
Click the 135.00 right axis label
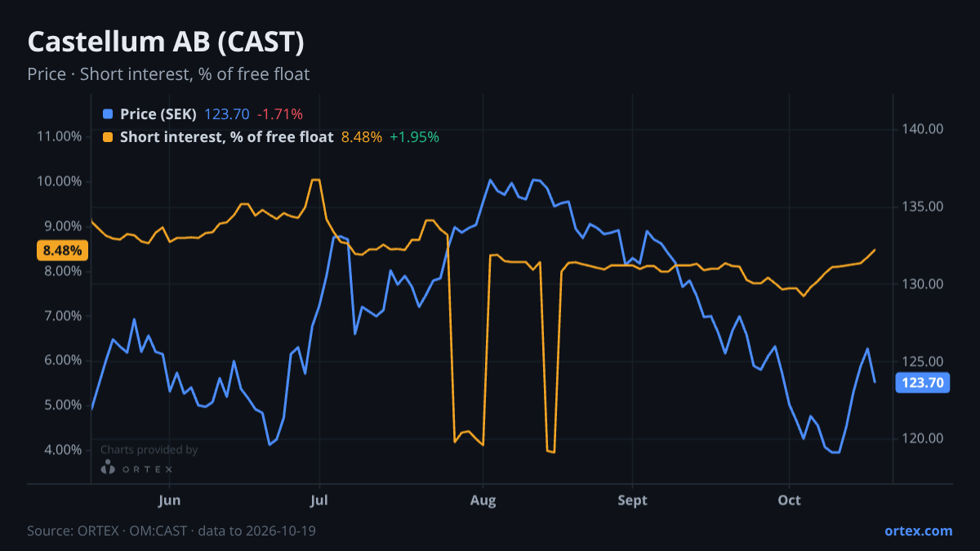point(923,207)
